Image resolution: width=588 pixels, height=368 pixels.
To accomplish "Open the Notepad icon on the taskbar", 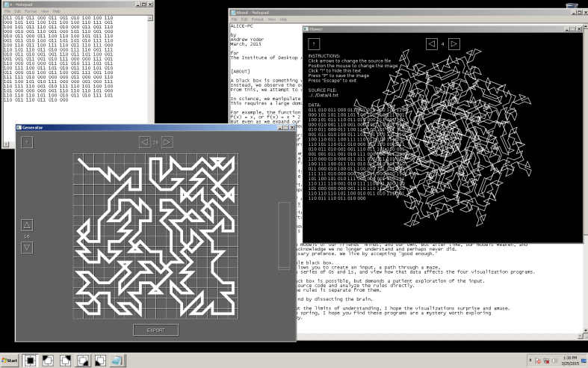I will 117,361.
